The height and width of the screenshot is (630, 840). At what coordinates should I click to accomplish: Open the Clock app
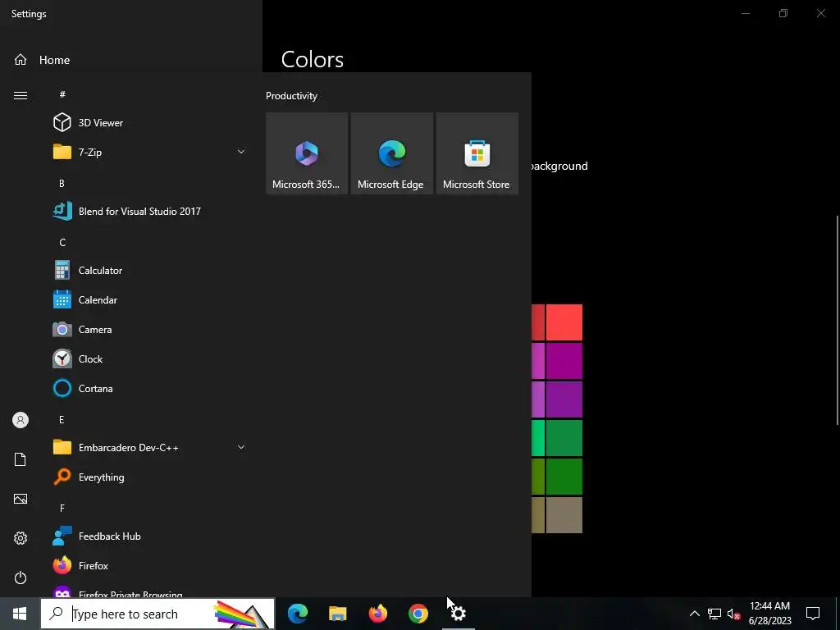click(150, 359)
